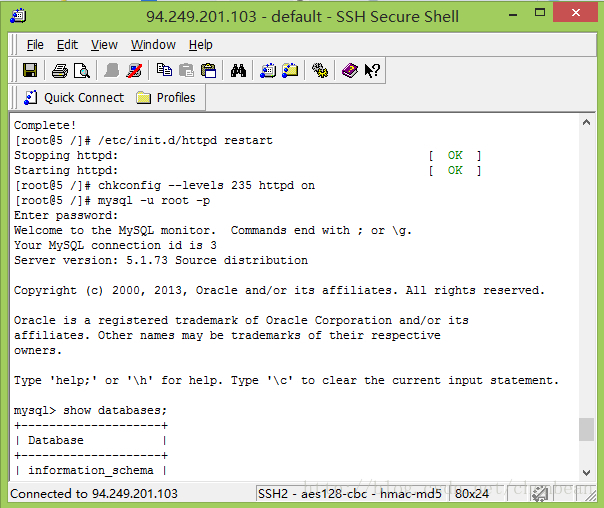Screen dimensions: 604x508
Task: Maximize the SSH Secure Shell window
Action: coord(540,13)
